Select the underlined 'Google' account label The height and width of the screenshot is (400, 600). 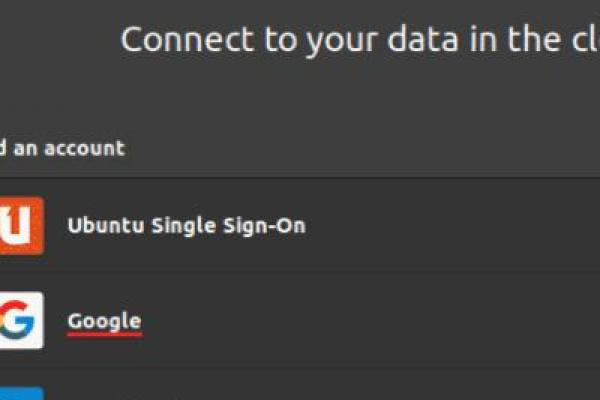[104, 321]
